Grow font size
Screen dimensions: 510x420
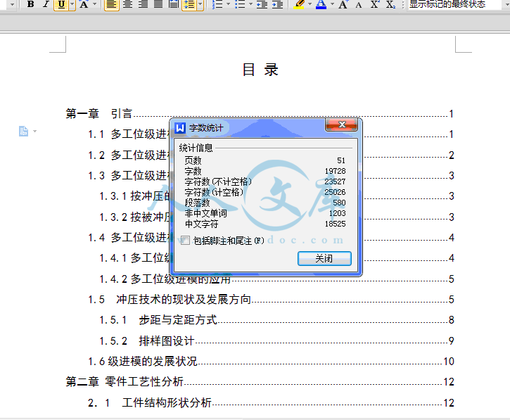[343, 4]
